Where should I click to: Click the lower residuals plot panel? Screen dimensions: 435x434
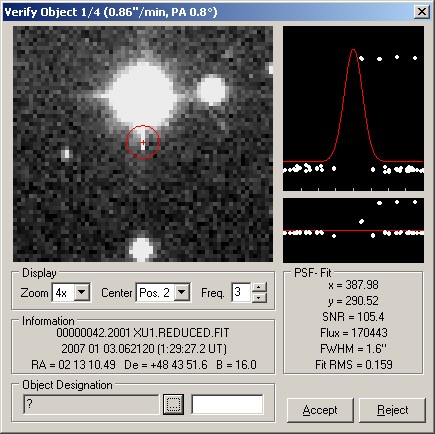coord(353,230)
